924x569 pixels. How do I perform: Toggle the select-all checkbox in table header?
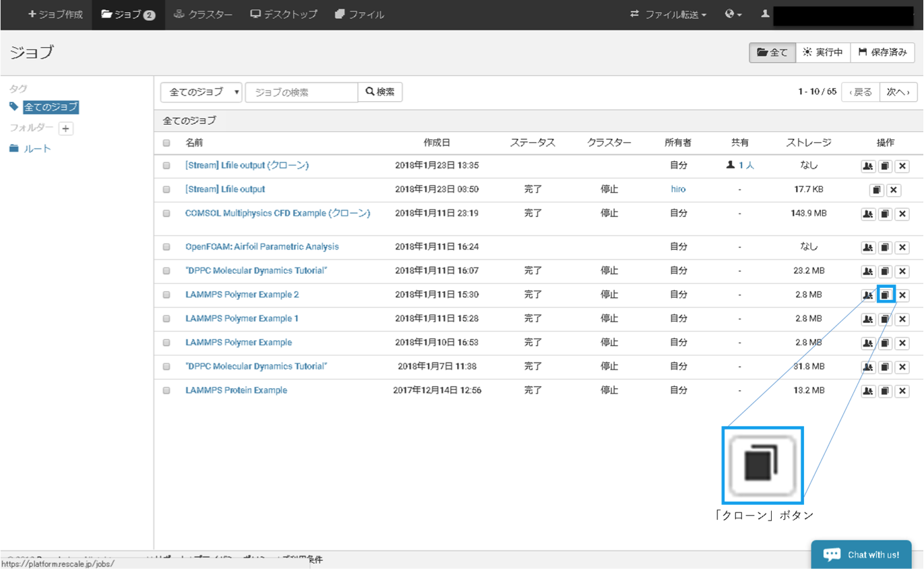point(166,143)
